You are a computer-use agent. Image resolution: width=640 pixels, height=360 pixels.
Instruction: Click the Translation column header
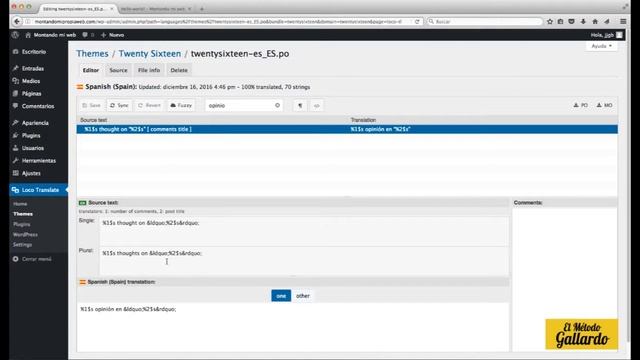363,120
